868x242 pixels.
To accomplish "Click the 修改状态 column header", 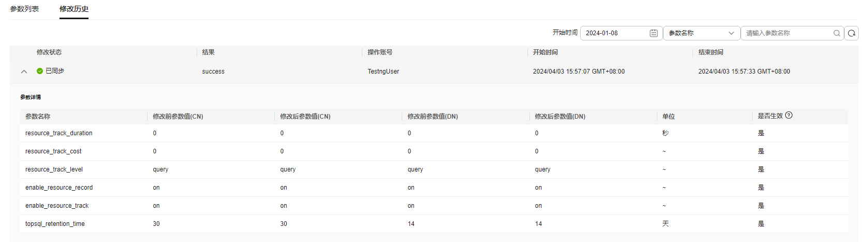I will pos(49,52).
